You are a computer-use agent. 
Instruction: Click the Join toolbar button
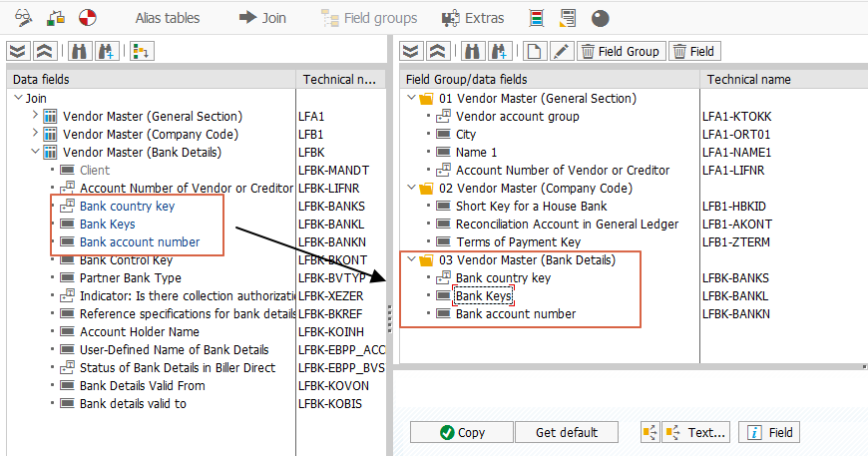262,18
